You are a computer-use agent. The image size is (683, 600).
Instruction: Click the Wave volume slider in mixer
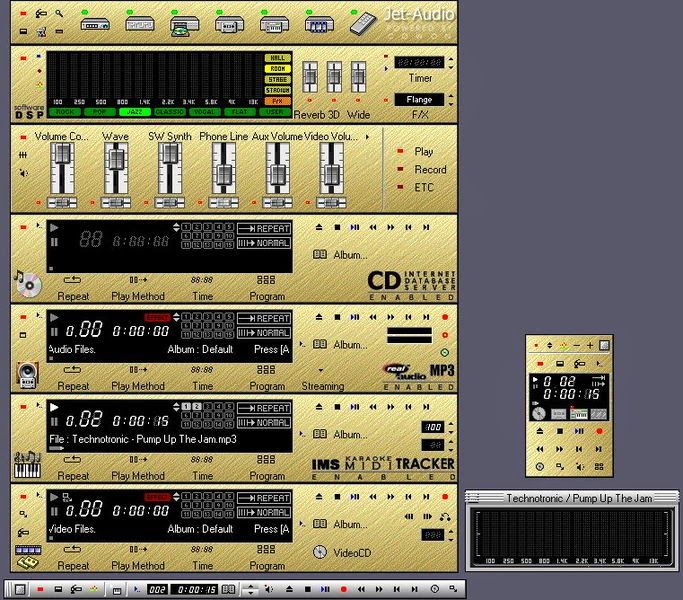tap(116, 168)
